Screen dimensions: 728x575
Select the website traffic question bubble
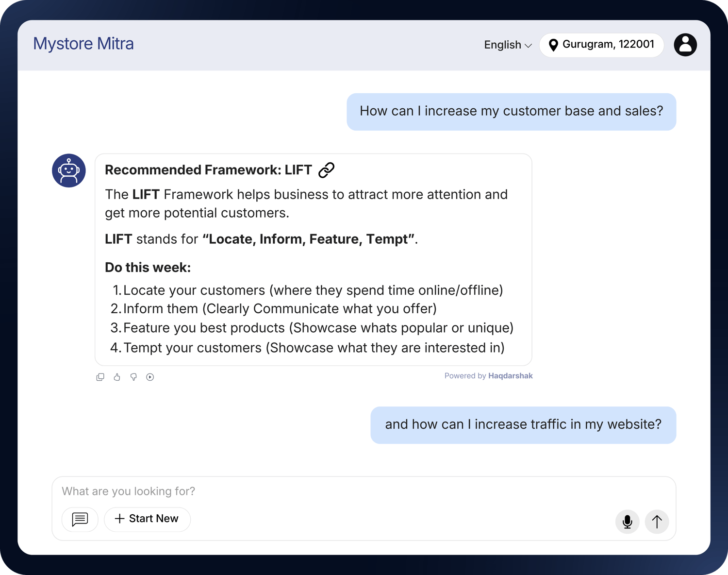click(x=523, y=424)
